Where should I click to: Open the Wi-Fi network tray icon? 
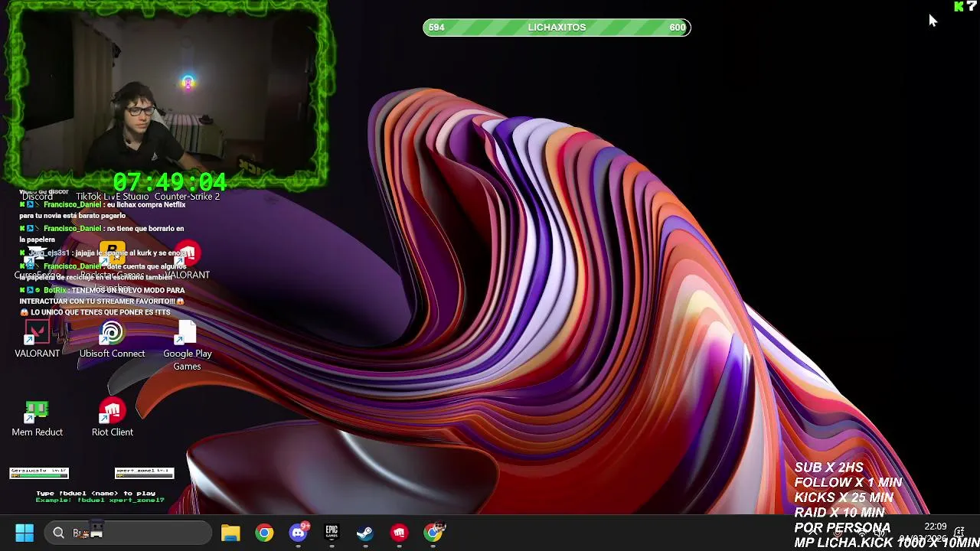pos(863,533)
